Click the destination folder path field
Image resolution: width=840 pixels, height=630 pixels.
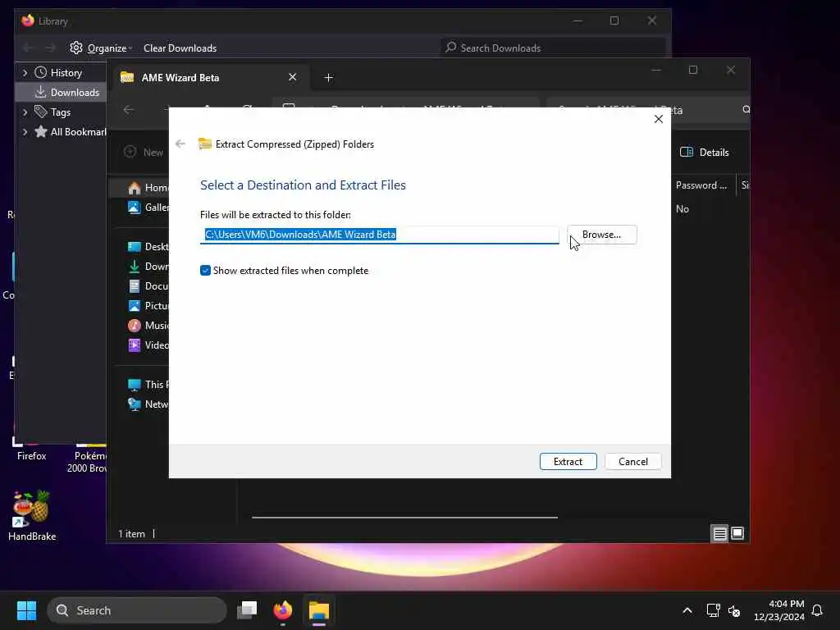[379, 235]
